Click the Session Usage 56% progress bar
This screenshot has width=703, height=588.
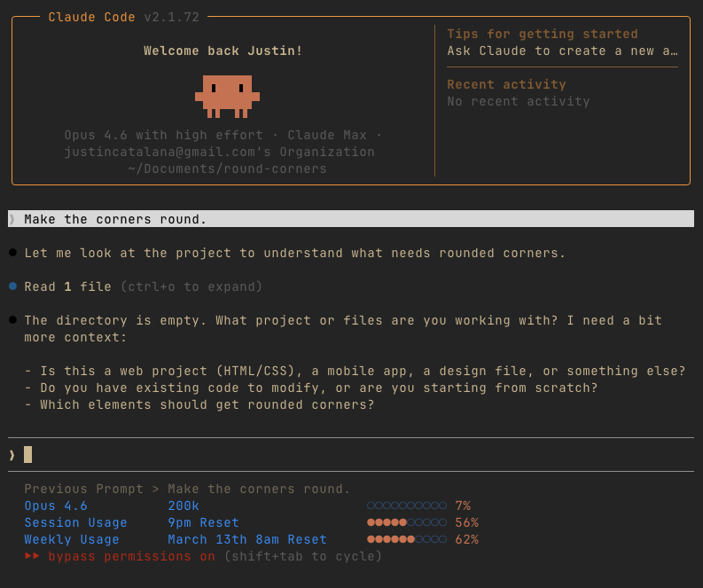[x=407, y=522]
